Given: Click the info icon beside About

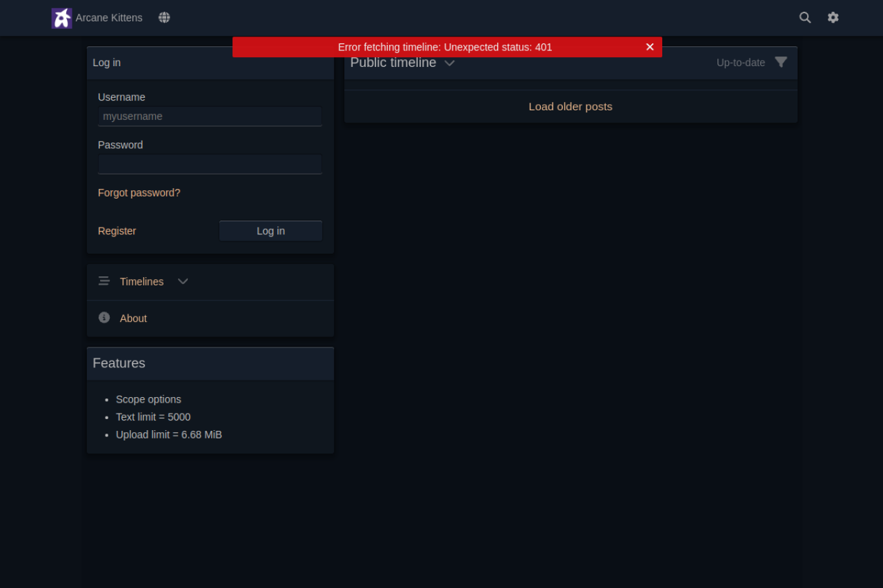Looking at the screenshot, I should point(104,318).
